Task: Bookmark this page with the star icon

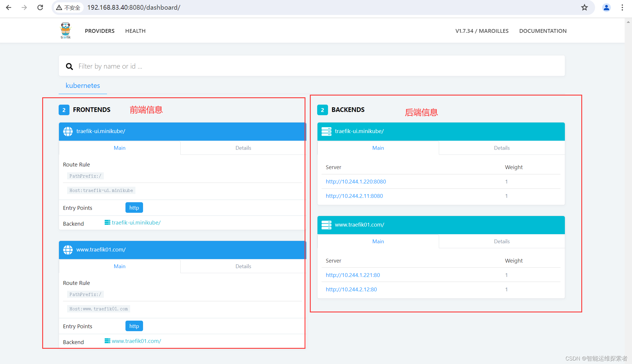Action: click(x=584, y=8)
